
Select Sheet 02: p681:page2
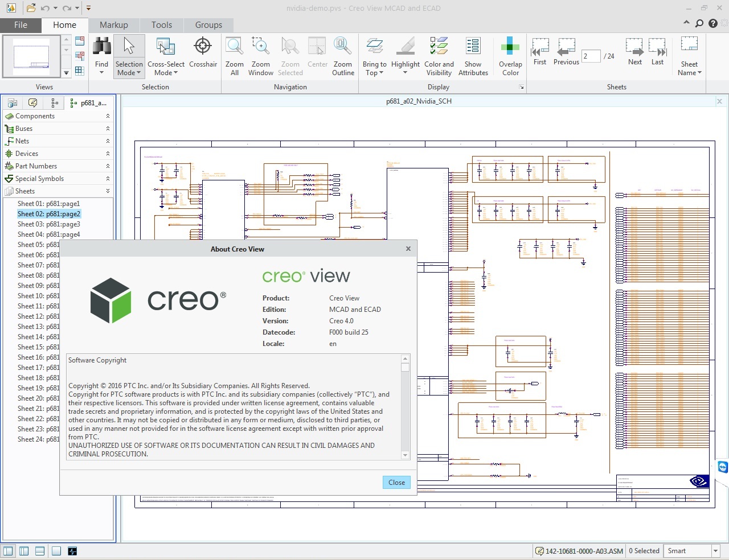click(x=49, y=214)
